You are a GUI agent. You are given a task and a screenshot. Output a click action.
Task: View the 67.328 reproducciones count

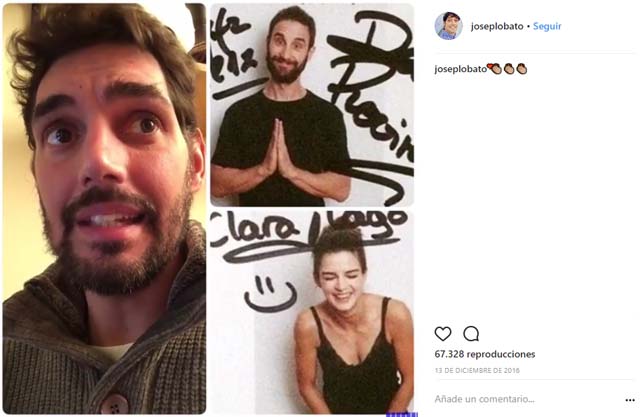484,354
